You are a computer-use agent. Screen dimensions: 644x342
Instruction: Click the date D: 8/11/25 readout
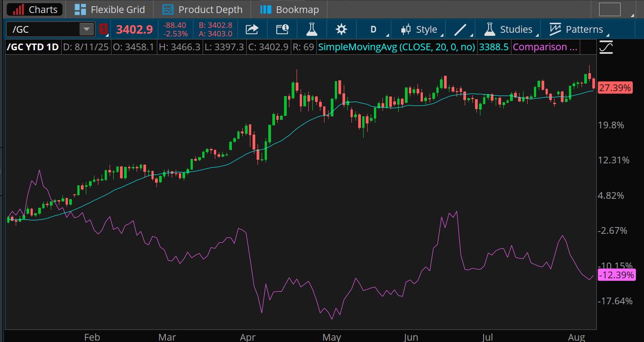pos(86,47)
